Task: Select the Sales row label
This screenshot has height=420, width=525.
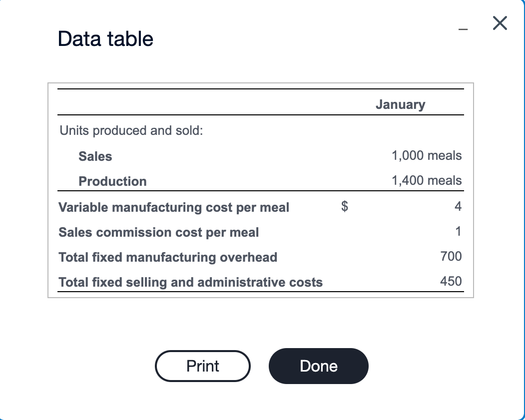Action: point(95,156)
